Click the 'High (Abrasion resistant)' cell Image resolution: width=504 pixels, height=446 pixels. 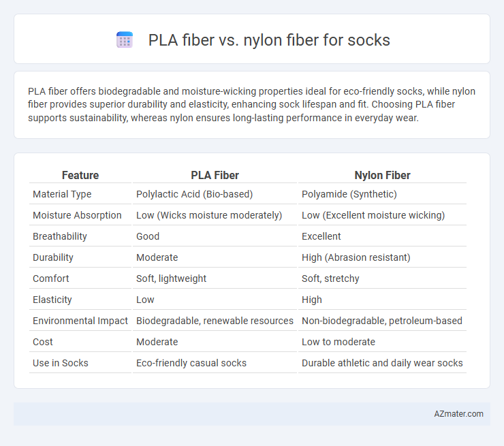356,257
